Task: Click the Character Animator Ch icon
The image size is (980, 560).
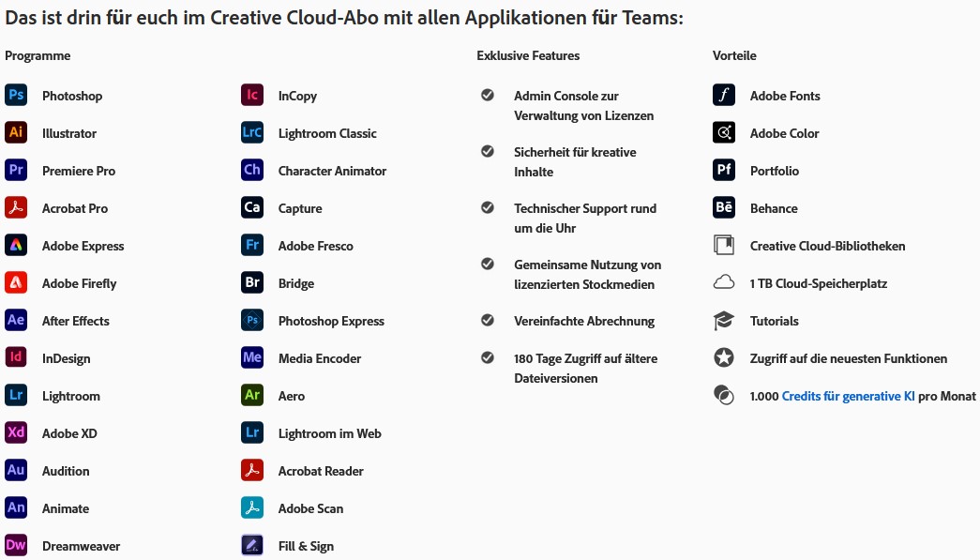Action: pos(252,170)
